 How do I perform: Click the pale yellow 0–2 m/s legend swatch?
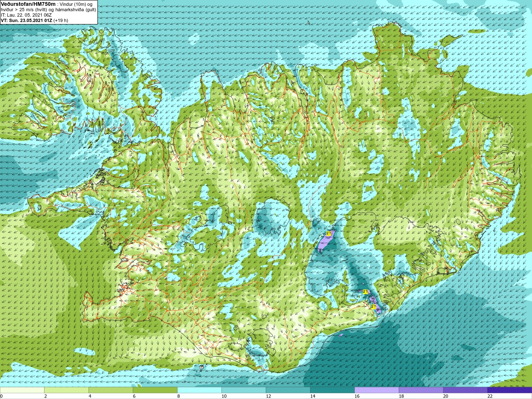[x=22, y=390]
